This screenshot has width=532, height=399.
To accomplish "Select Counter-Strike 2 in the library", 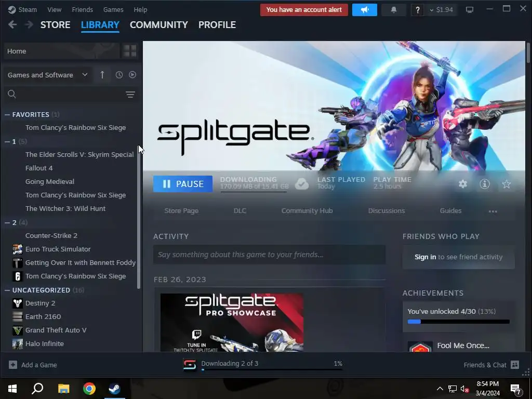I will [x=51, y=235].
